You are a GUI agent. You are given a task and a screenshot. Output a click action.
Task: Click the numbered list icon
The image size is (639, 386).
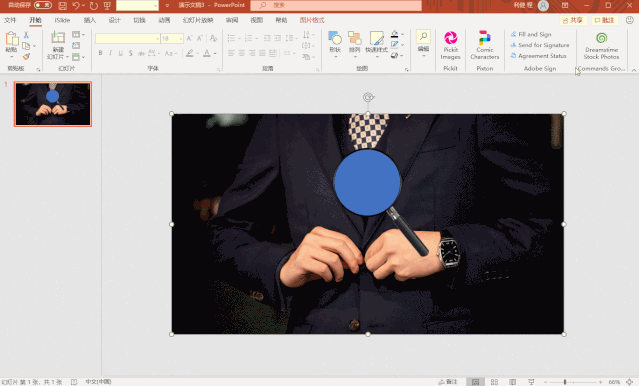tap(248, 38)
